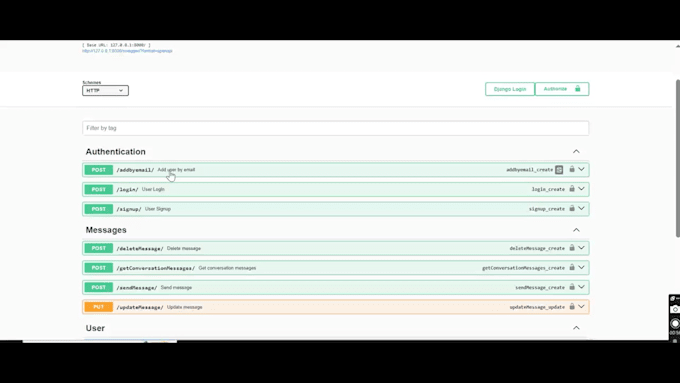The height and width of the screenshot is (383, 680).
Task: Expand the /deleteMessage/ endpoint chevron
Action: [582, 248]
